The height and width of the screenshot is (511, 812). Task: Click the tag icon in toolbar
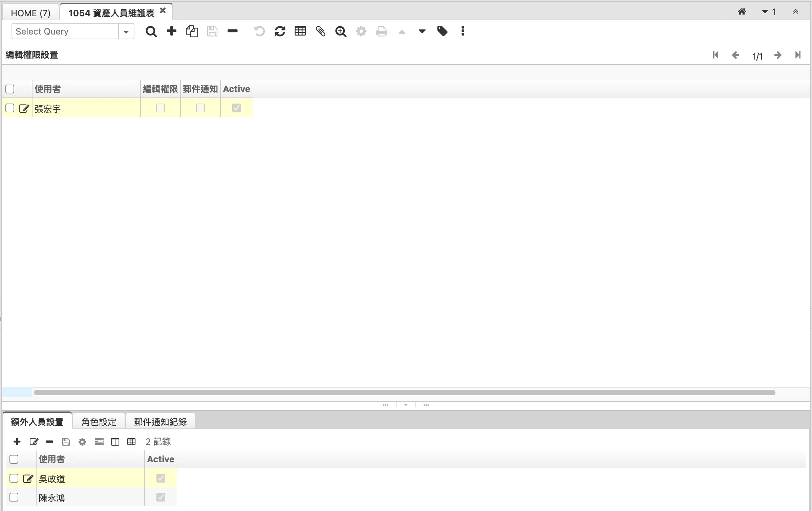click(442, 31)
